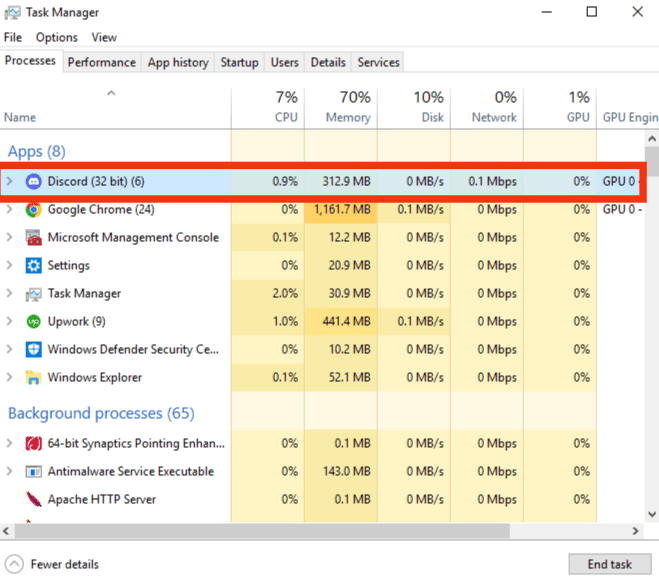Switch to the Services tab
The image size is (659, 581).
[378, 62]
